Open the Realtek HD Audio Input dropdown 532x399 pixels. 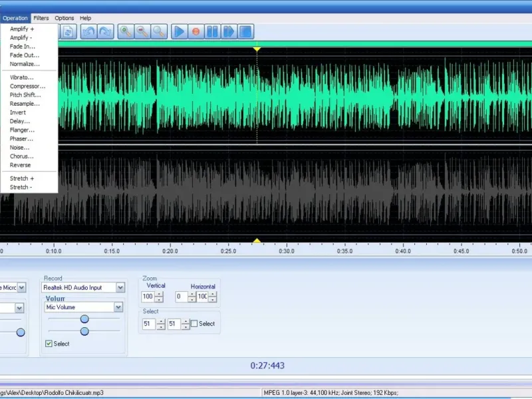[120, 287]
